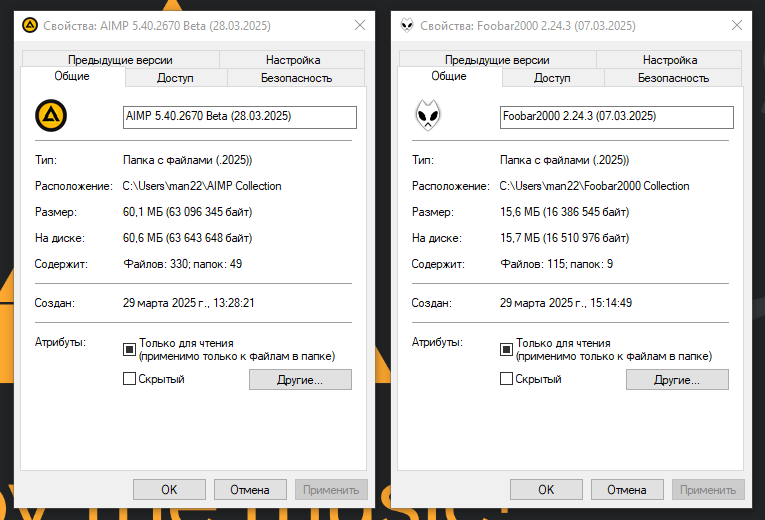Screen dimensions: 765x520
Task: Click the Foobar2000 title bar icon
Action: [405, 25]
